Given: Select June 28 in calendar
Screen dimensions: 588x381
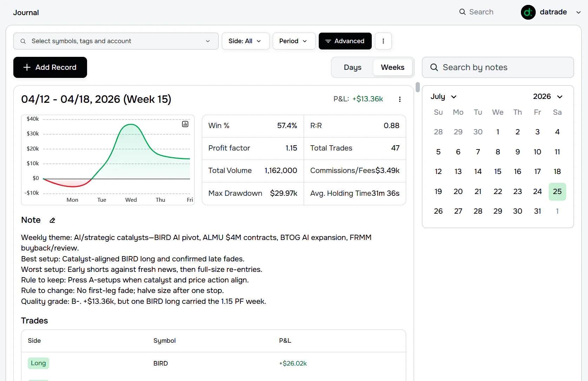Looking at the screenshot, I should (438, 132).
